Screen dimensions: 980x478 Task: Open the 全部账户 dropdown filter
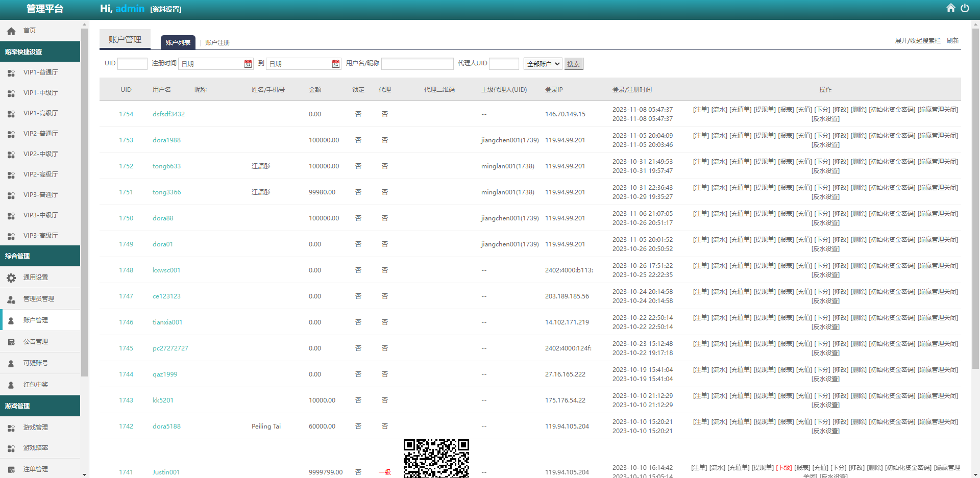[543, 64]
